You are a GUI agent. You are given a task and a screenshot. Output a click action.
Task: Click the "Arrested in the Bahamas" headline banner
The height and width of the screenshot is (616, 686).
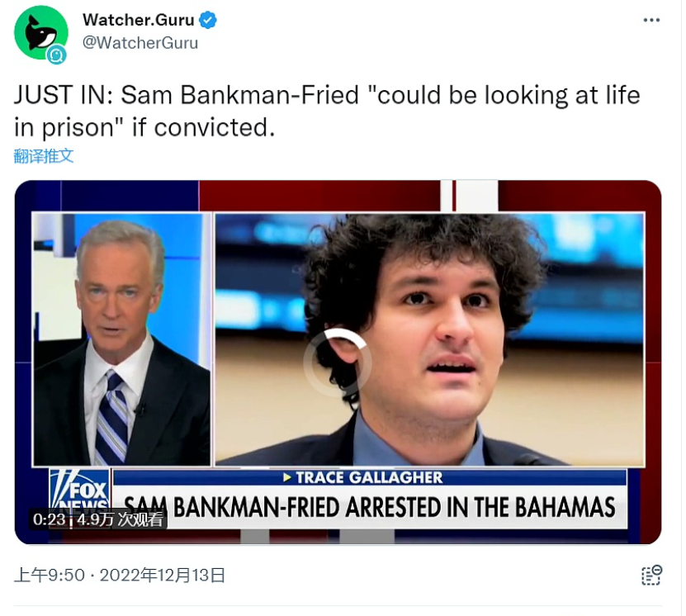(370, 505)
